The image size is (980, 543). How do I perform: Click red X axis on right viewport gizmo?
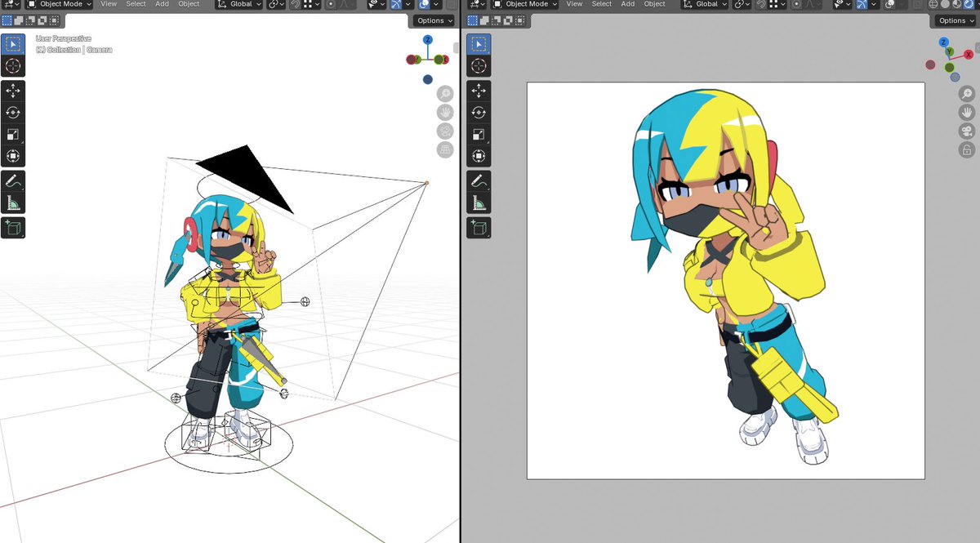point(969,54)
